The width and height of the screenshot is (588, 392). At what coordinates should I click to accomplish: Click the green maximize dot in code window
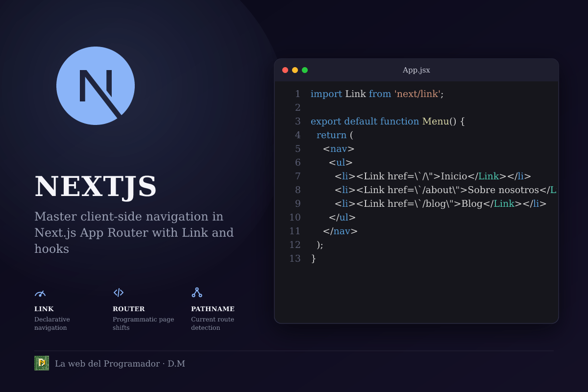305,70
